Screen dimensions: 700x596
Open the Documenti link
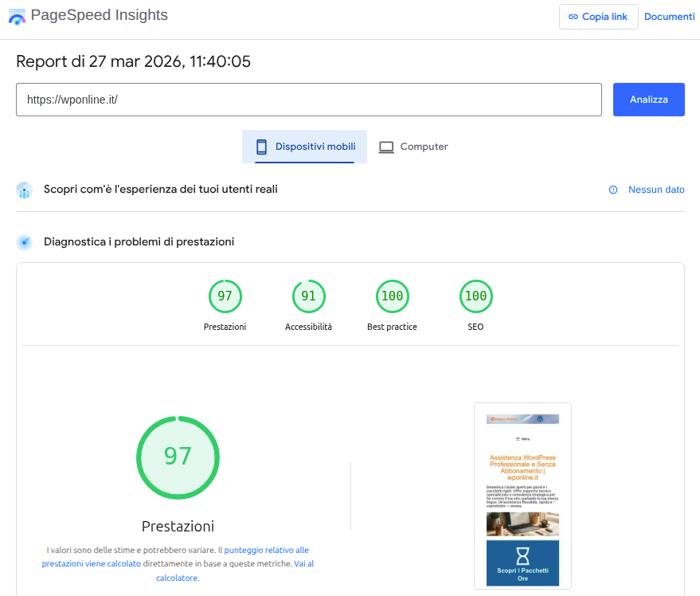pyautogui.click(x=669, y=17)
